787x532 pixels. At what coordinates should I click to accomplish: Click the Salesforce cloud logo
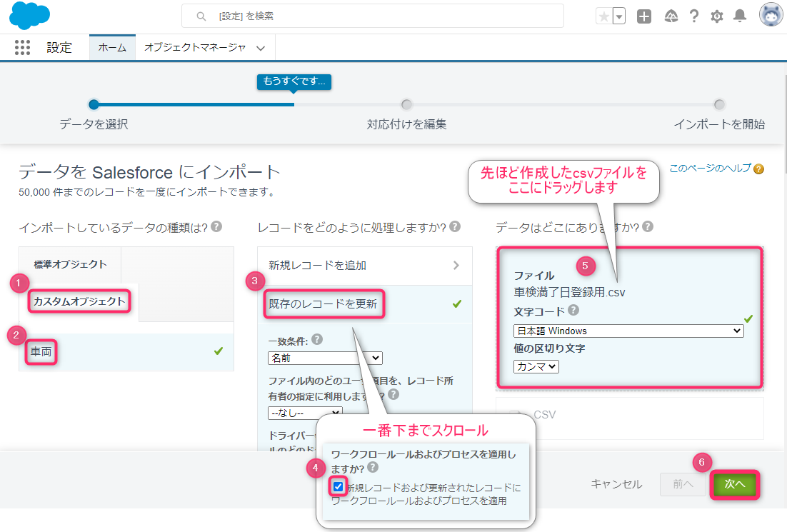(x=29, y=16)
